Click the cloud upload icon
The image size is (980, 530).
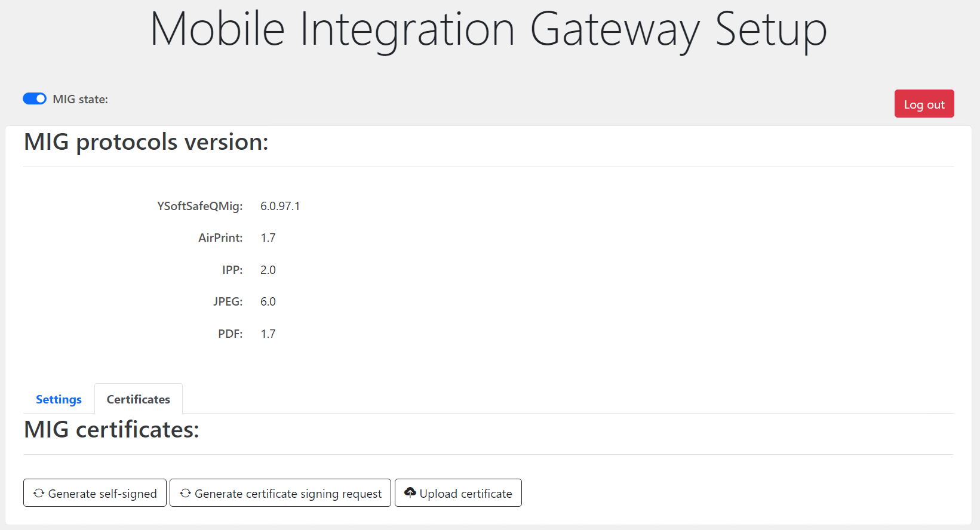point(410,492)
